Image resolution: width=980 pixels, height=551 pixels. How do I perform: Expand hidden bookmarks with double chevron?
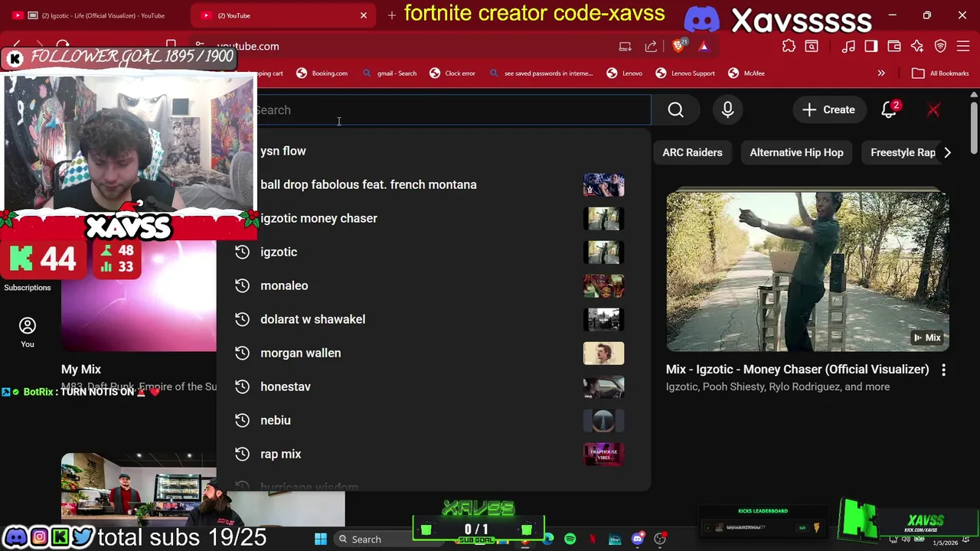pyautogui.click(x=881, y=73)
